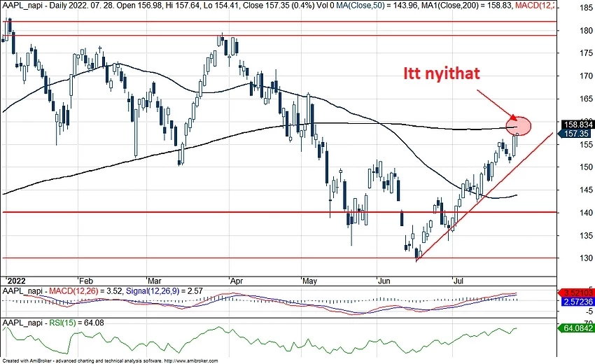595x364 pixels.
Task: Click the Created with AmiBroker footer text
Action: 110,361
